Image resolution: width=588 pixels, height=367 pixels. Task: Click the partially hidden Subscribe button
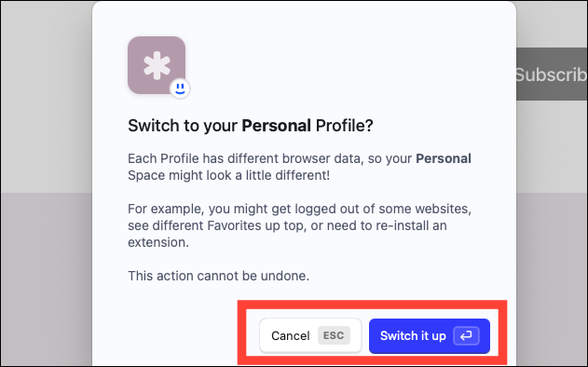coord(552,75)
